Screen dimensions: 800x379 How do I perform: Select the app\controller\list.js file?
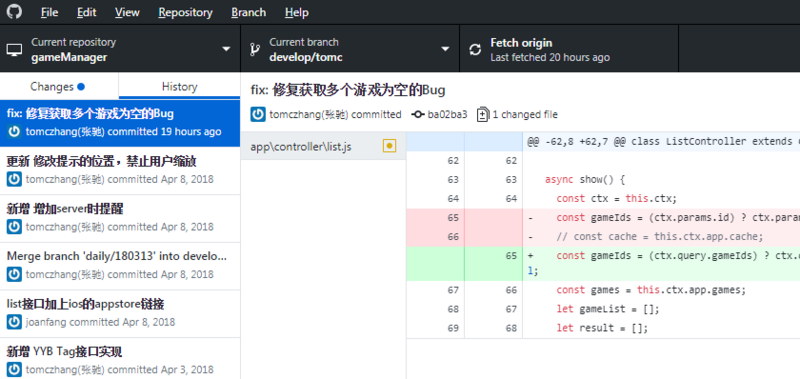(x=323, y=146)
